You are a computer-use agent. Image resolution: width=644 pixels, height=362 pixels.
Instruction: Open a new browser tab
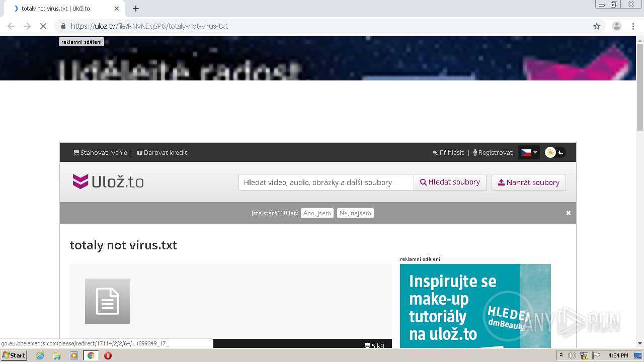[136, 9]
